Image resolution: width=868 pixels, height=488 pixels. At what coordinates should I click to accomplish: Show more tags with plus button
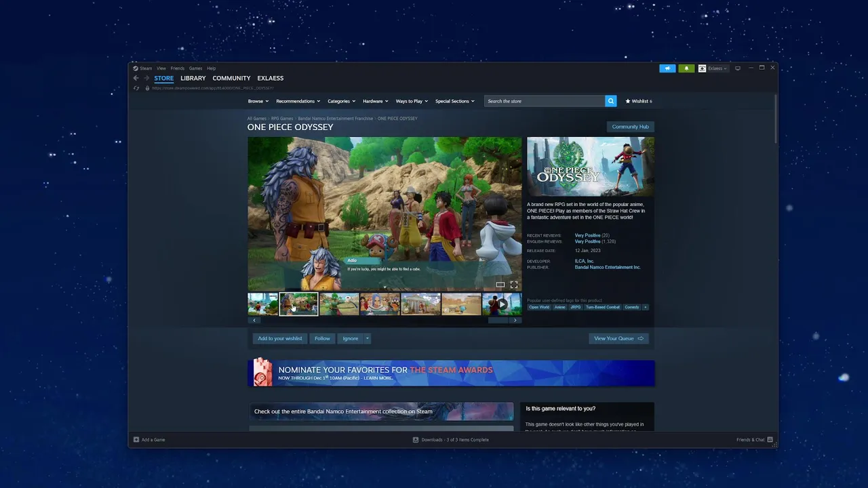point(645,307)
